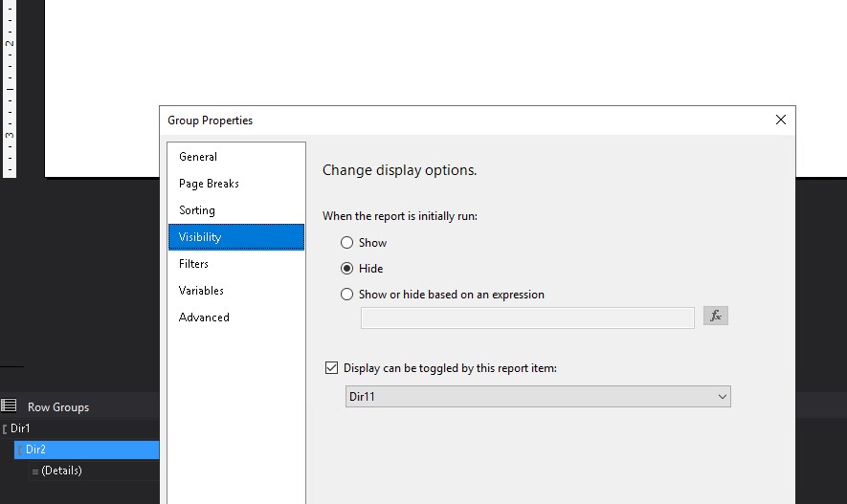This screenshot has height=504, width=847.
Task: Click the Row Groups panel icon
Action: point(9,405)
